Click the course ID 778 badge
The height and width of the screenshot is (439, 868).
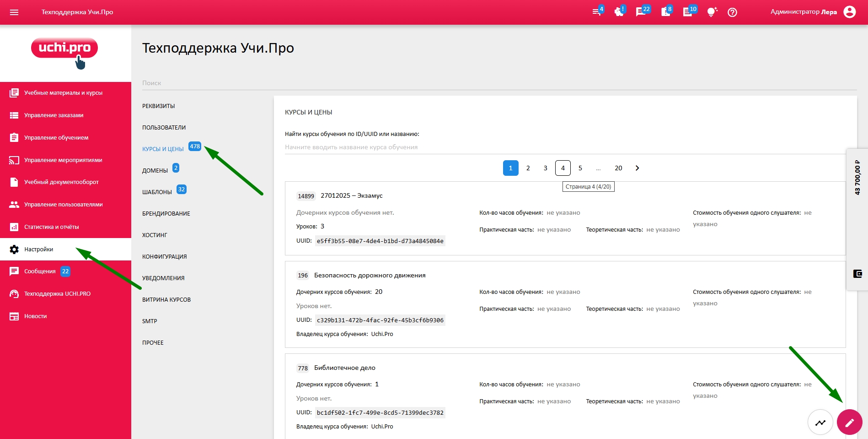pyautogui.click(x=303, y=369)
